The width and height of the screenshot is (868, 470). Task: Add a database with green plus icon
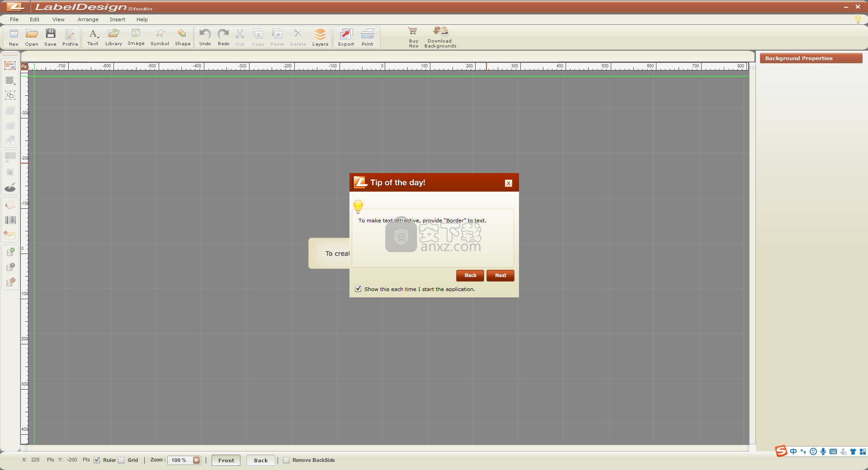coord(10,252)
